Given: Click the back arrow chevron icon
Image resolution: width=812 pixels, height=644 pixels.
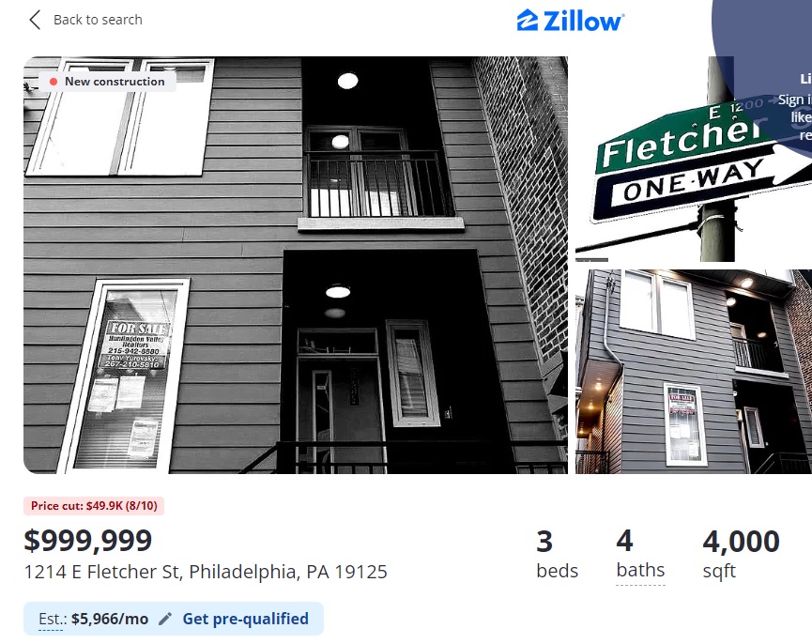Looking at the screenshot, I should 35,20.
